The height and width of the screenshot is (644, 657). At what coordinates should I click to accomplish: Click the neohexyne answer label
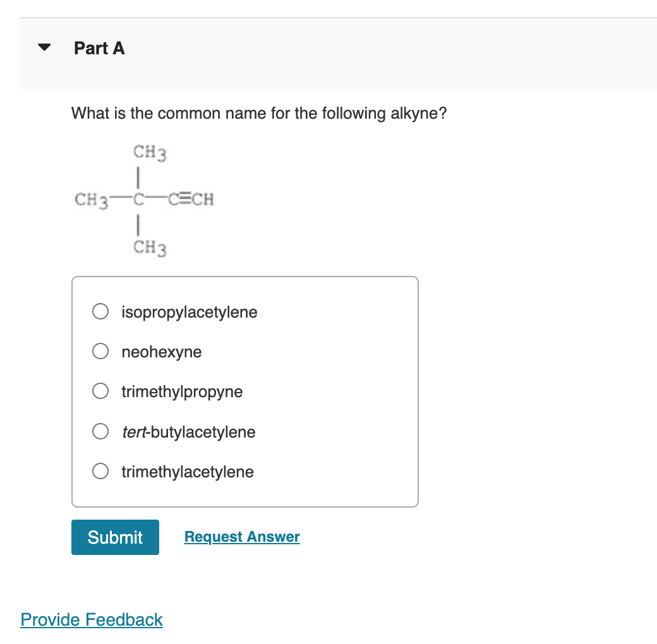[162, 351]
